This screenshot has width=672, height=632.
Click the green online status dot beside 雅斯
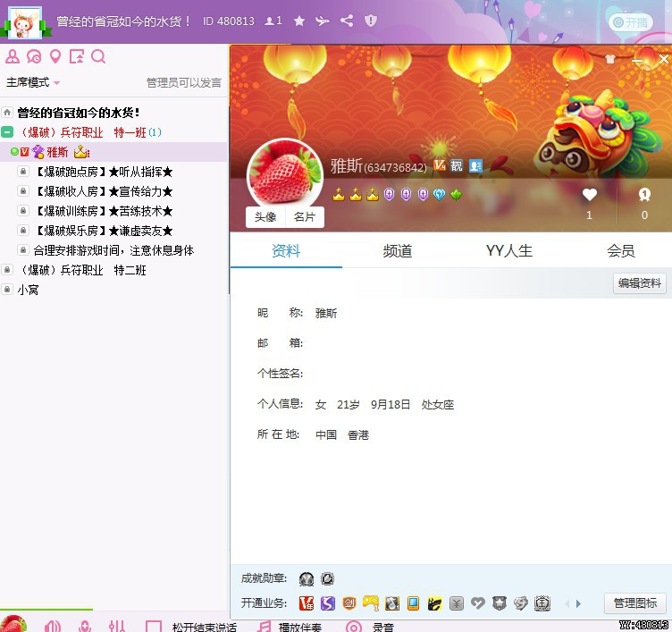pos(14,151)
